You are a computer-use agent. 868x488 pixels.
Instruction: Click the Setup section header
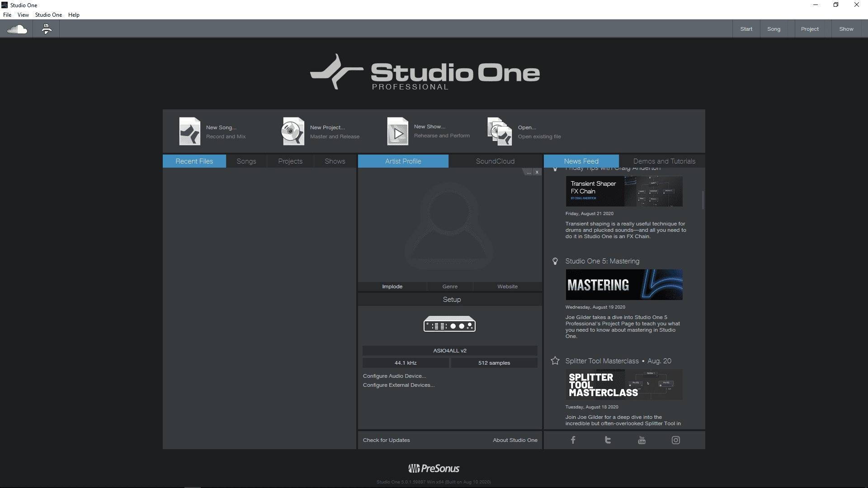[x=450, y=300]
